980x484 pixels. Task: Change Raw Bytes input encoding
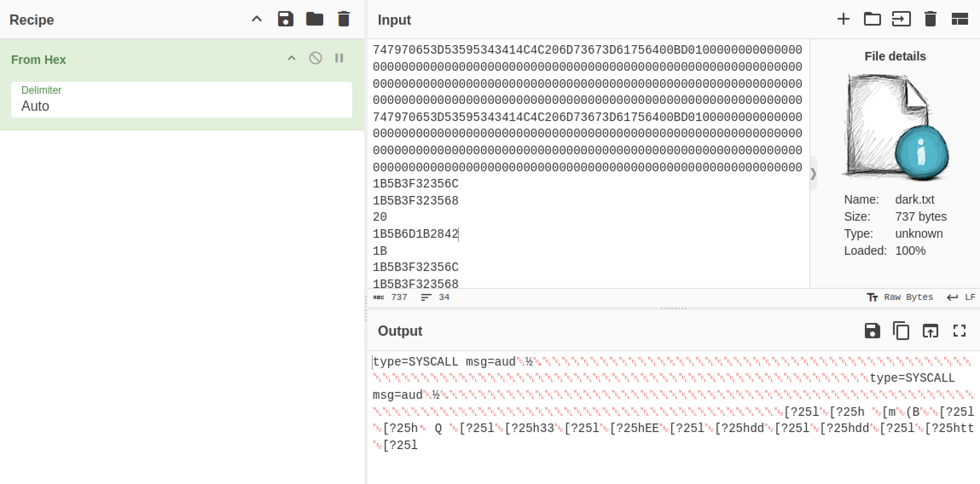tap(900, 297)
